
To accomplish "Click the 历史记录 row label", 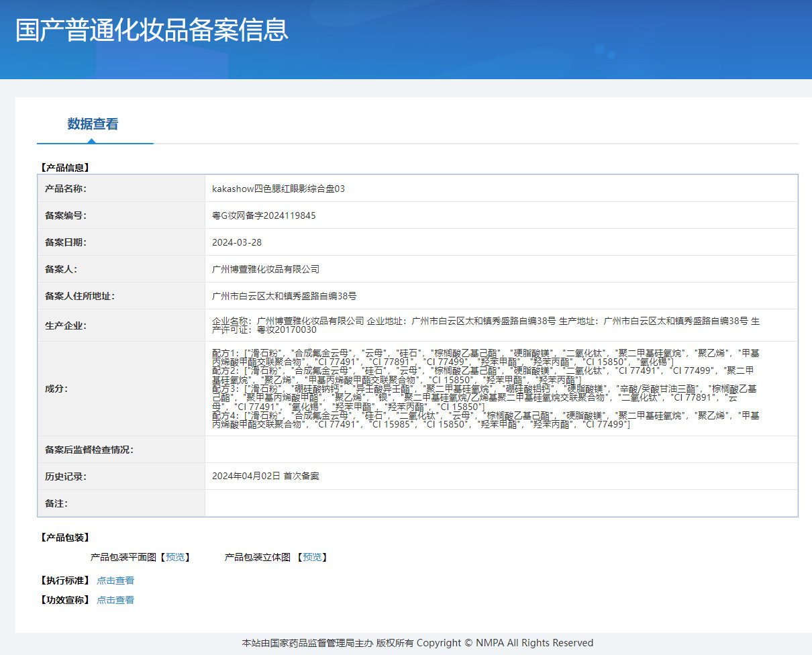I will 66,476.
